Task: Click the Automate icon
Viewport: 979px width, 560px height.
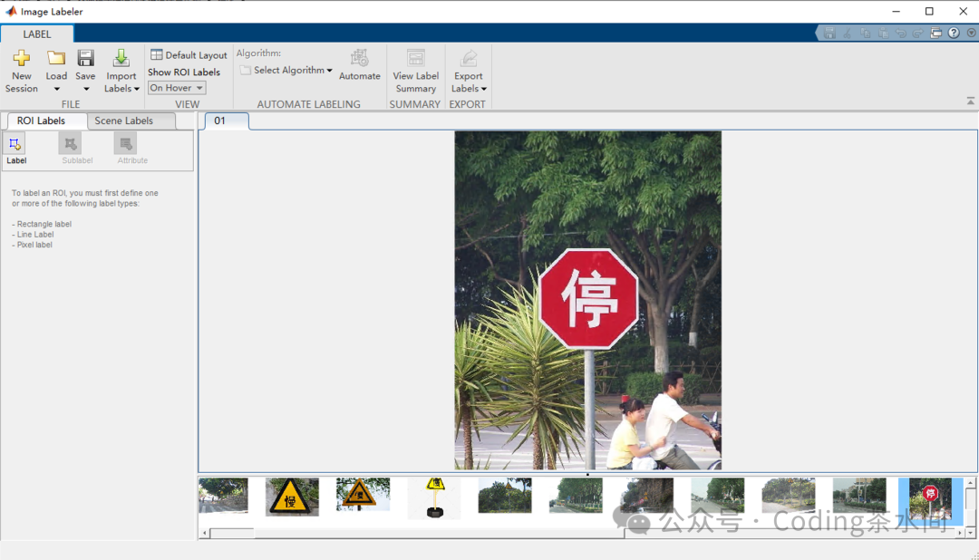Action: point(360,58)
